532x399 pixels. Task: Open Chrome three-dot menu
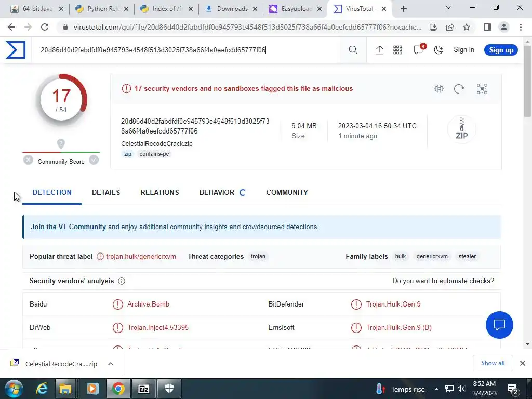pos(521,27)
